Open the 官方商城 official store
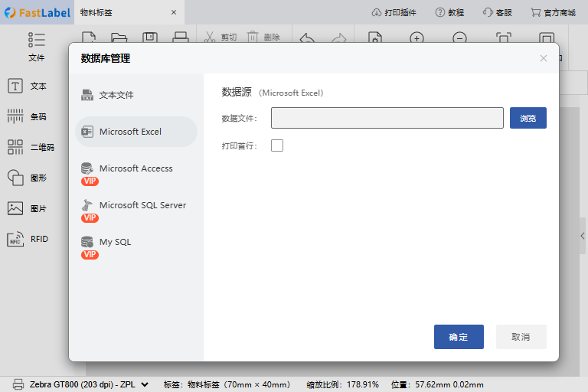 (x=553, y=13)
